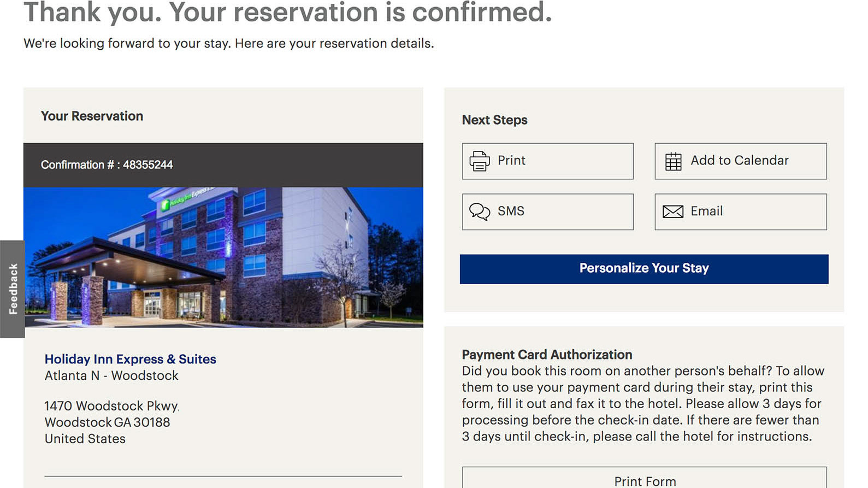Click the hotel exterior photo

[x=223, y=257]
